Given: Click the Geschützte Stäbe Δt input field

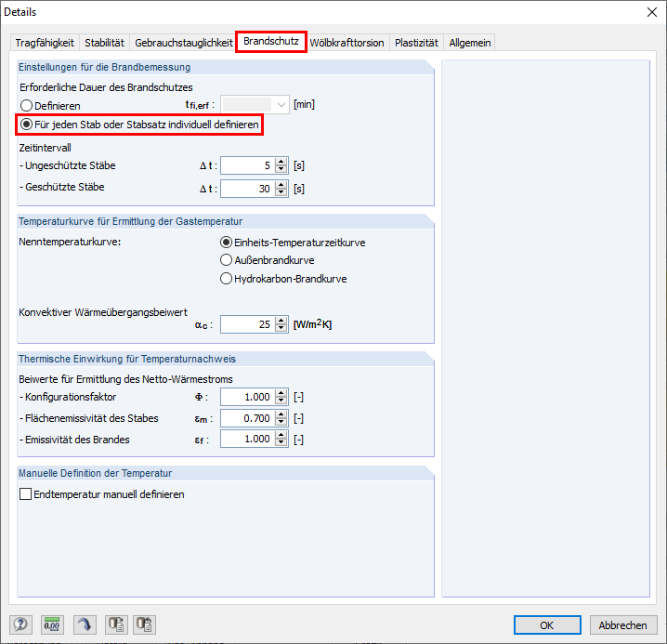Looking at the screenshot, I should pos(248,189).
